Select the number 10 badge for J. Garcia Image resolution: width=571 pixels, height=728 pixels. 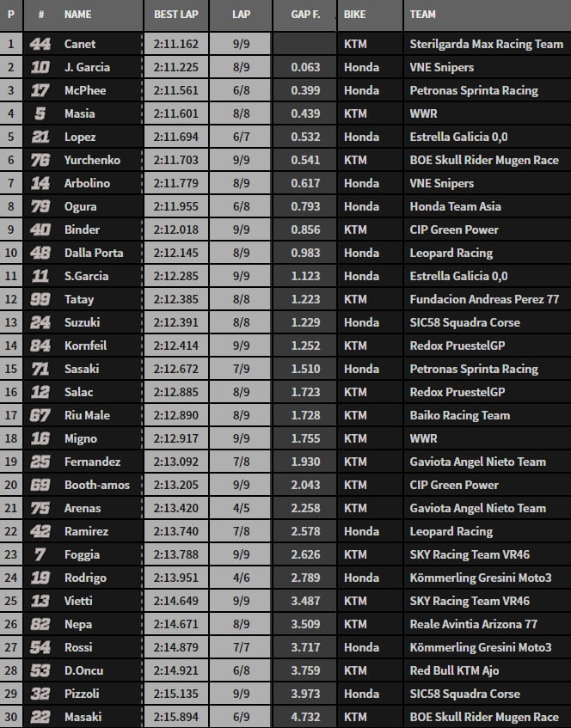(40, 67)
